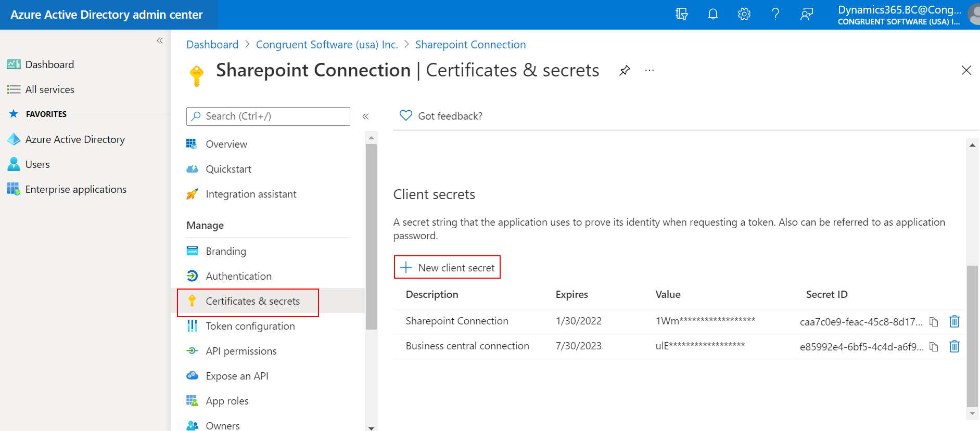Open API permissions menu item

(241, 351)
